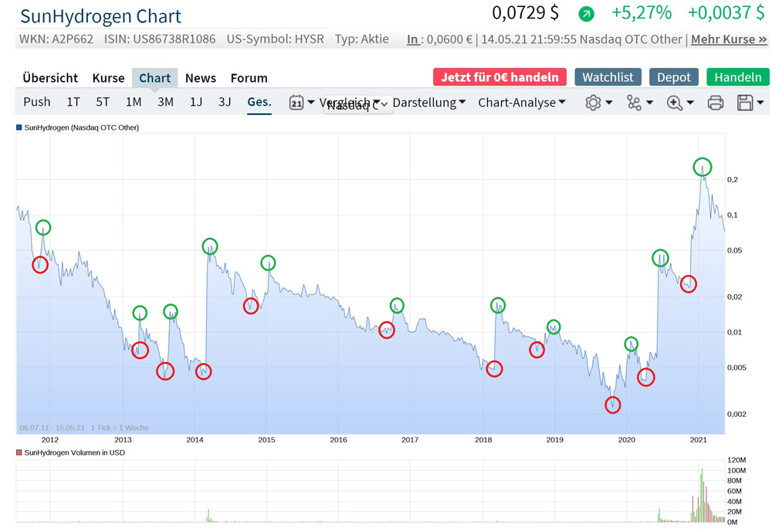Image resolution: width=772 pixels, height=532 pixels.
Task: Select the 3M timeframe
Action: pos(165,102)
